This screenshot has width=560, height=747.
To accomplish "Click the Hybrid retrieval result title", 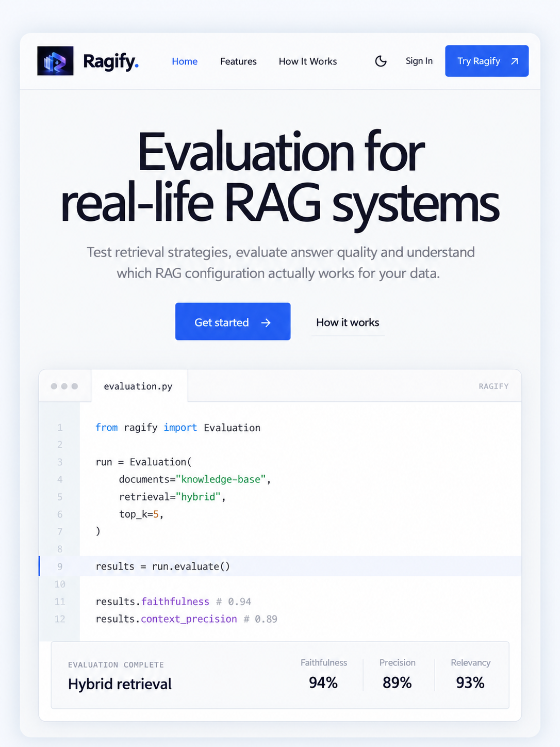I will coord(120,684).
